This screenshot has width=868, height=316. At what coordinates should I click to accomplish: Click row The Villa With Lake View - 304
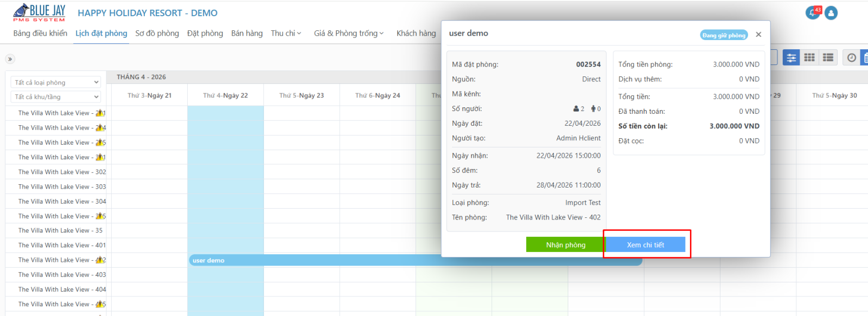[62, 201]
